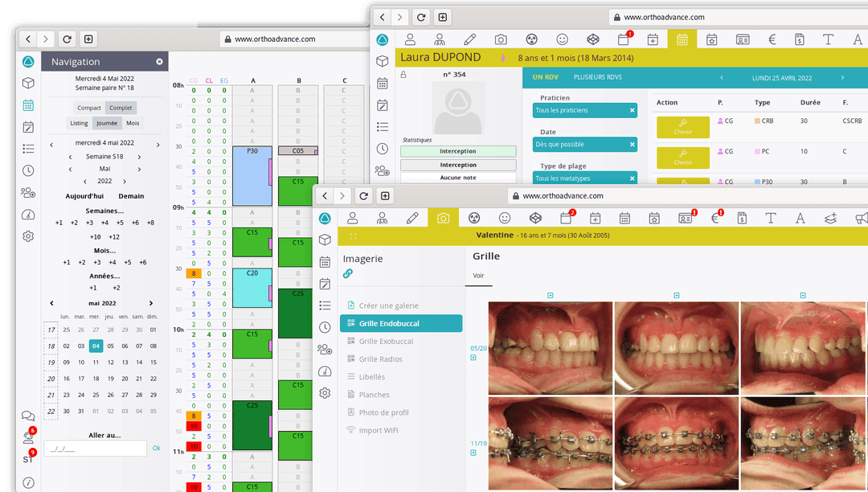Expand the 11/19 photo row dropdown
Viewport: 868px width, 492px height.
point(473,453)
